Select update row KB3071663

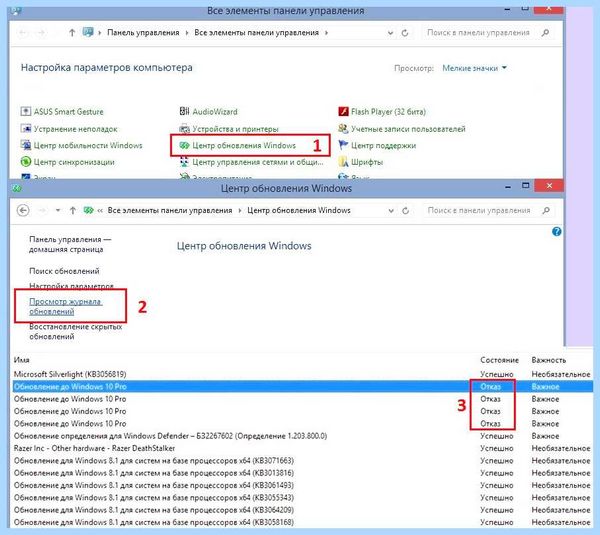point(302,460)
